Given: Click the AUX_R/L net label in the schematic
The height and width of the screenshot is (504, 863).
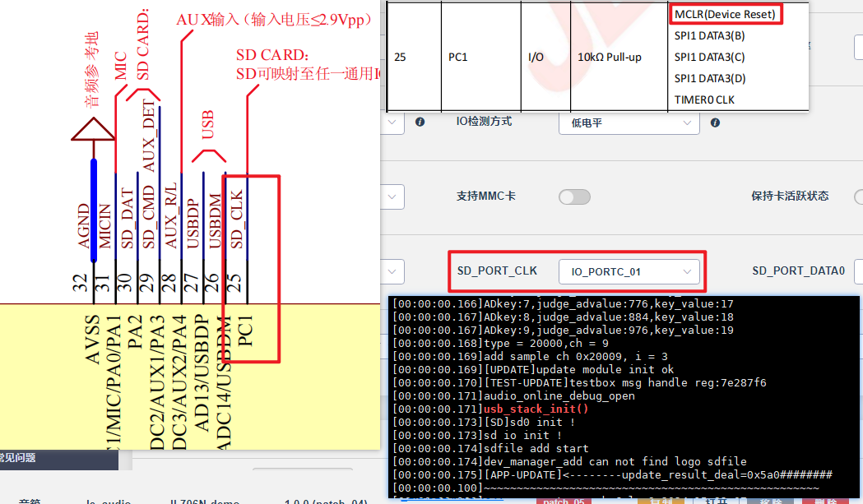Looking at the screenshot, I should [170, 215].
